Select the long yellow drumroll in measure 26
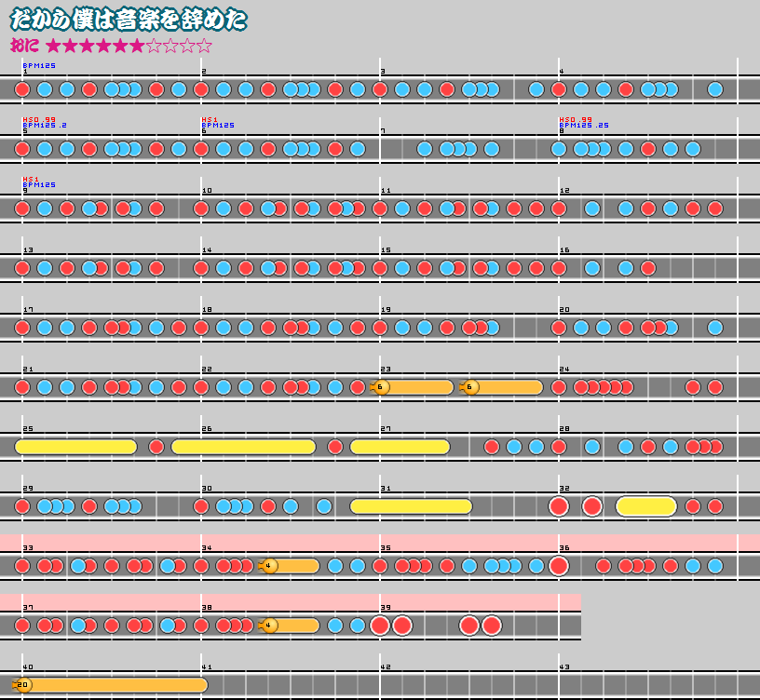The width and height of the screenshot is (760, 700). [x=243, y=447]
